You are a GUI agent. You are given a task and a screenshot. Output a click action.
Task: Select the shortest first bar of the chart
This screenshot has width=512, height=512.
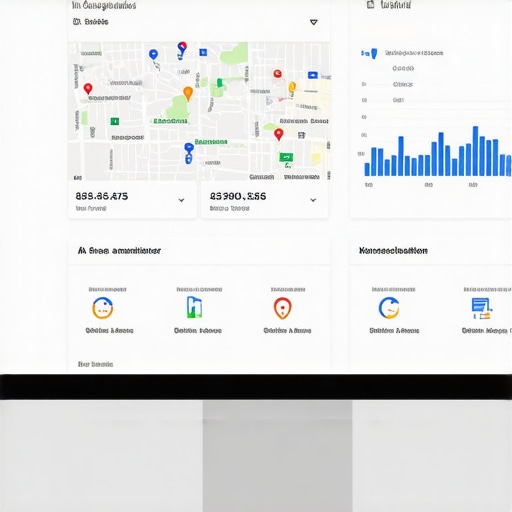[x=367, y=169]
